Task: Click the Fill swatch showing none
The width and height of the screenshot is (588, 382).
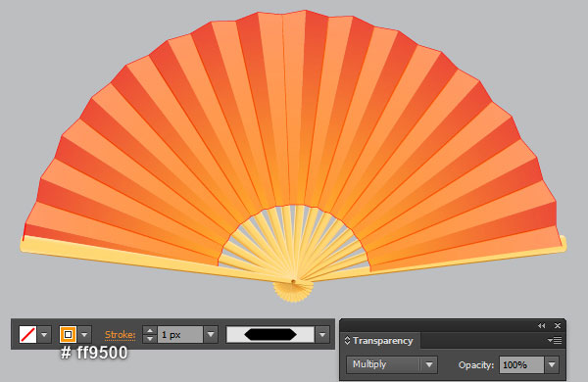Action: [x=27, y=334]
